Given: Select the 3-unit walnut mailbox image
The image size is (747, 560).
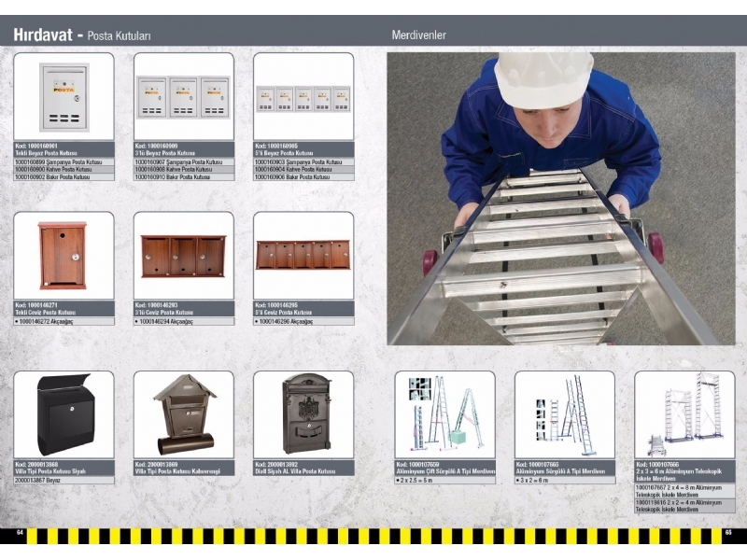Looking at the screenshot, I should click(x=183, y=256).
